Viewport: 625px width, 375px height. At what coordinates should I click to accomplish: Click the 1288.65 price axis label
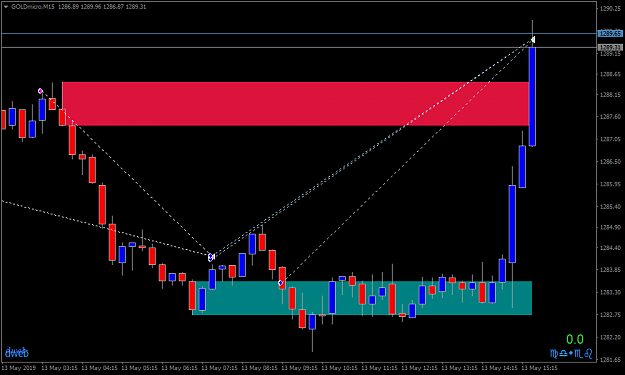click(610, 74)
